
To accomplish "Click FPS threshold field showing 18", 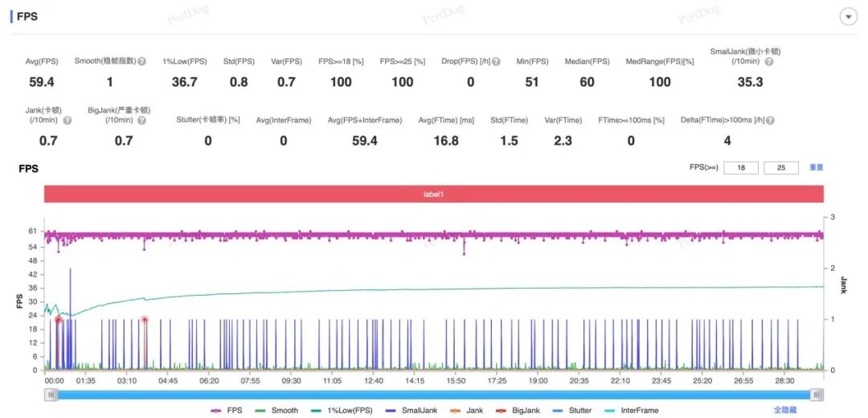I will [x=739, y=167].
